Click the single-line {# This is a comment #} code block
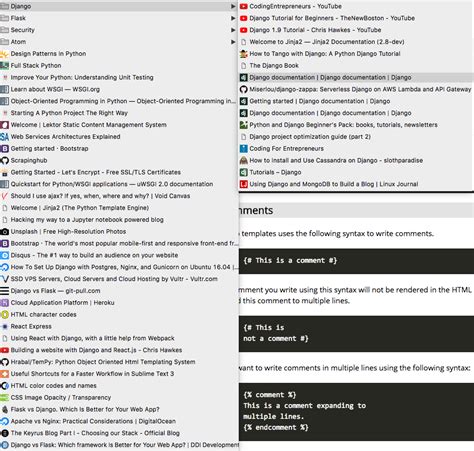 (x=356, y=261)
